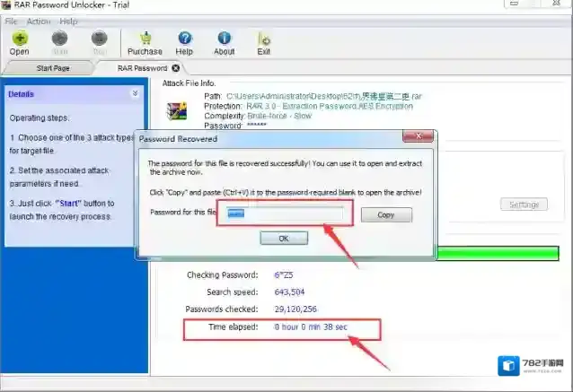
Task: Click the Passwords checked value 29,120,256
Action: 295,309
